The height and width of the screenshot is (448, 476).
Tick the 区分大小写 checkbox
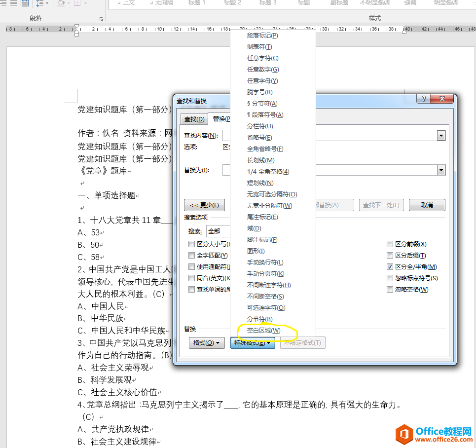point(191,244)
